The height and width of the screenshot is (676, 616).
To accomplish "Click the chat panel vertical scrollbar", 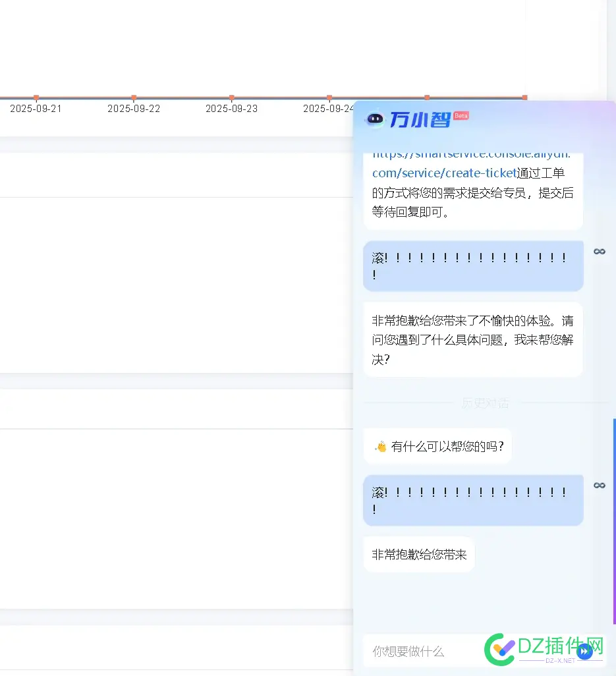I will tap(614, 521).
